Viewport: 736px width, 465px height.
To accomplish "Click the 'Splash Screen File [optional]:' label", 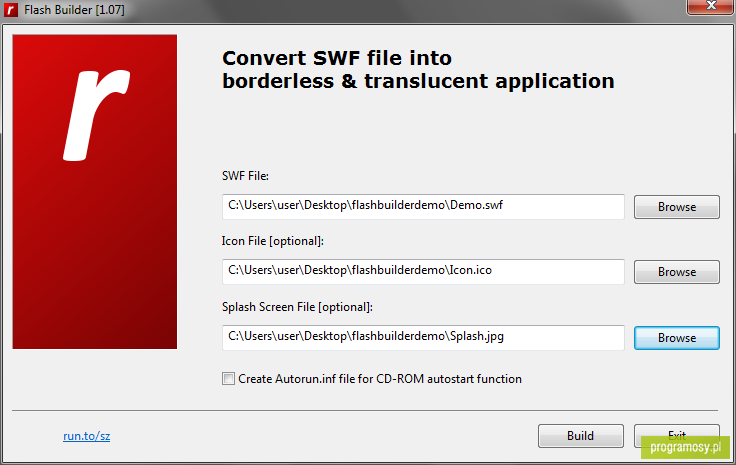I will pyautogui.click(x=297, y=307).
